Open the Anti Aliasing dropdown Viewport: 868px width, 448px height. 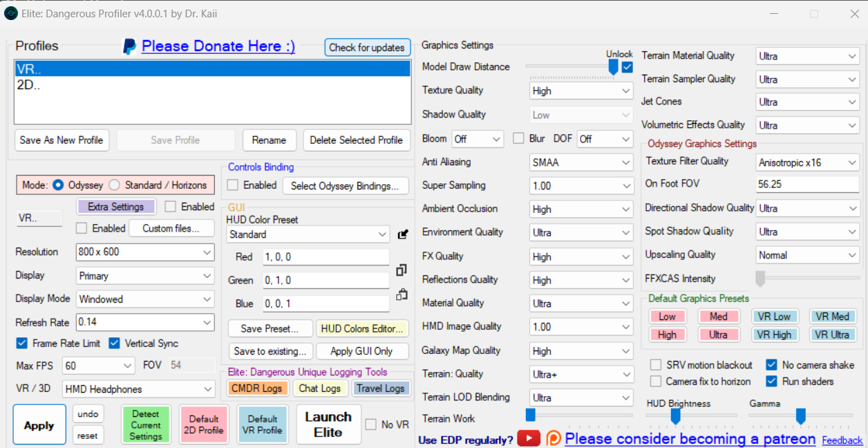click(581, 162)
